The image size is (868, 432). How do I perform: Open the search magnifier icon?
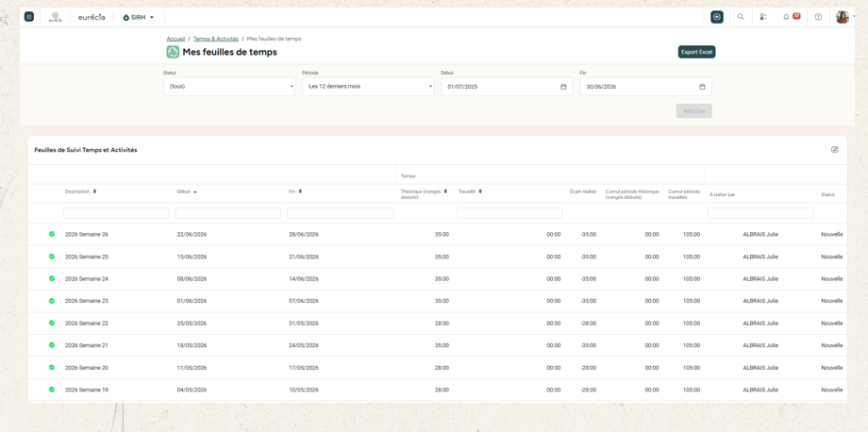pos(741,17)
